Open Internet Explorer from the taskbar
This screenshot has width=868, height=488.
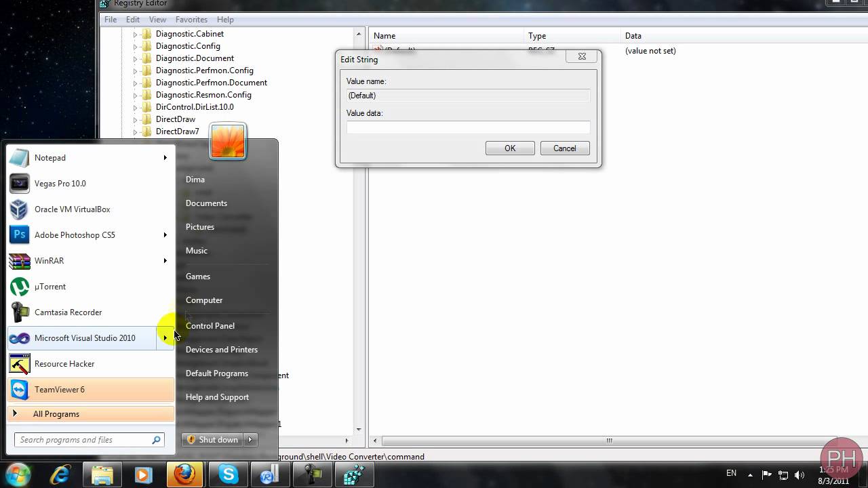[x=60, y=475]
